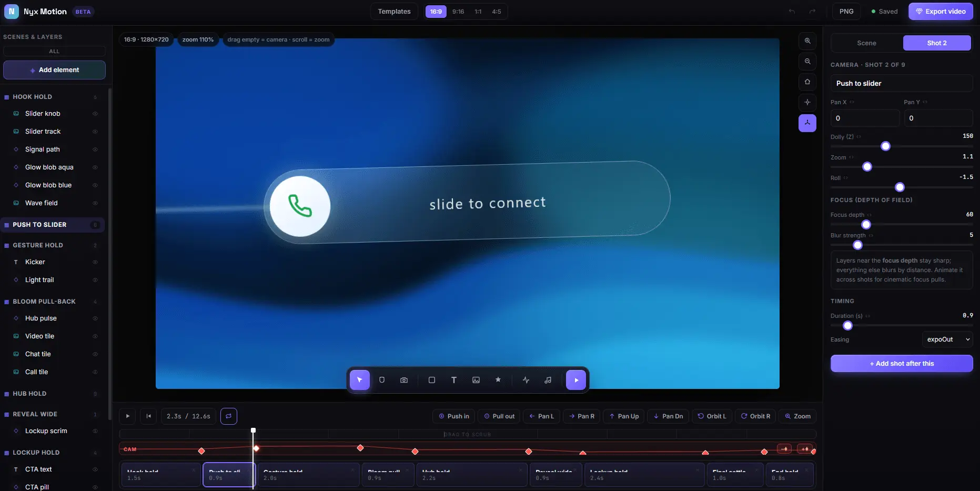This screenshot has width=980, height=491.
Task: Toggle Signal path layer visibility
Action: (x=95, y=149)
